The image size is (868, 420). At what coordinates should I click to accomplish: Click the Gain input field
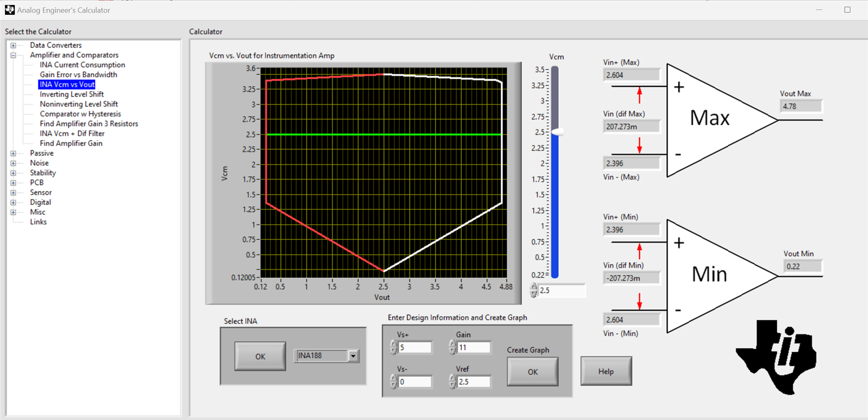[474, 347]
